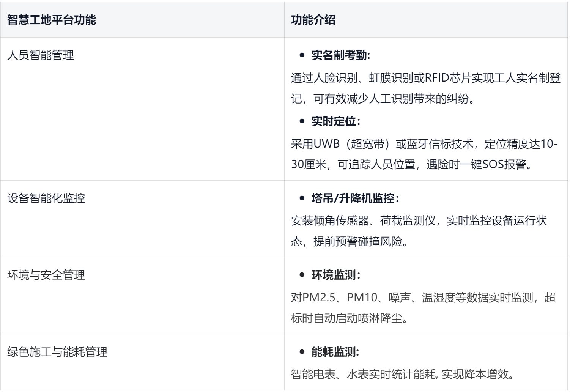
Task: Select the 设备智能化监控 row label
Action: (x=46, y=198)
